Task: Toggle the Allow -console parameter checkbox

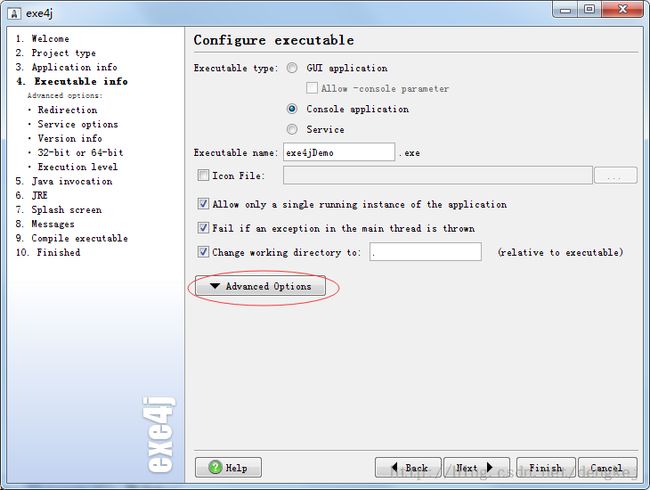Action: pyautogui.click(x=312, y=88)
